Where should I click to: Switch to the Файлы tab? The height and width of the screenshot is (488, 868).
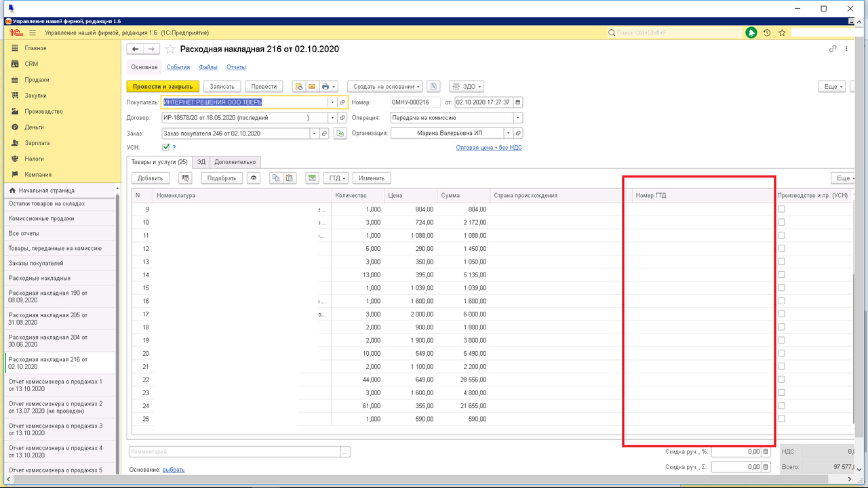point(208,67)
